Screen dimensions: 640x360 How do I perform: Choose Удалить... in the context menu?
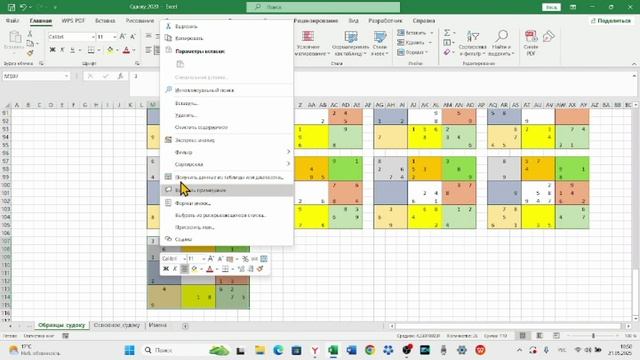(x=227, y=115)
